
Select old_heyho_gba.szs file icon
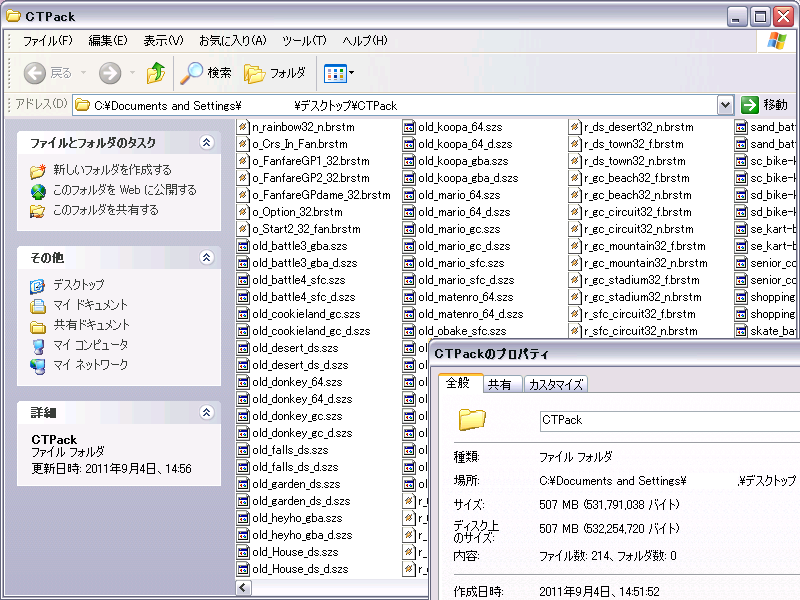coord(243,518)
